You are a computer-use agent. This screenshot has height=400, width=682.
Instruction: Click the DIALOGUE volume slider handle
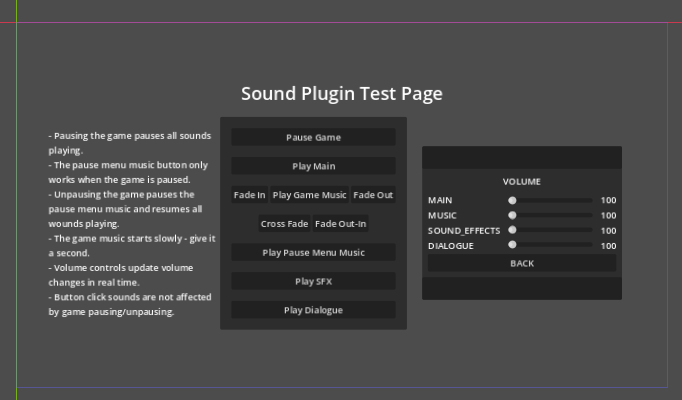coord(512,245)
